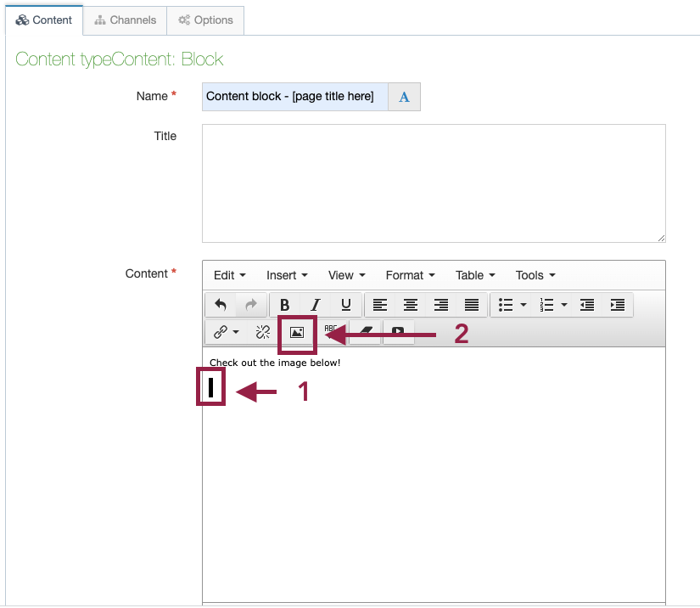700x608 pixels.
Task: Click the blue A button beside Name
Action: 404,97
